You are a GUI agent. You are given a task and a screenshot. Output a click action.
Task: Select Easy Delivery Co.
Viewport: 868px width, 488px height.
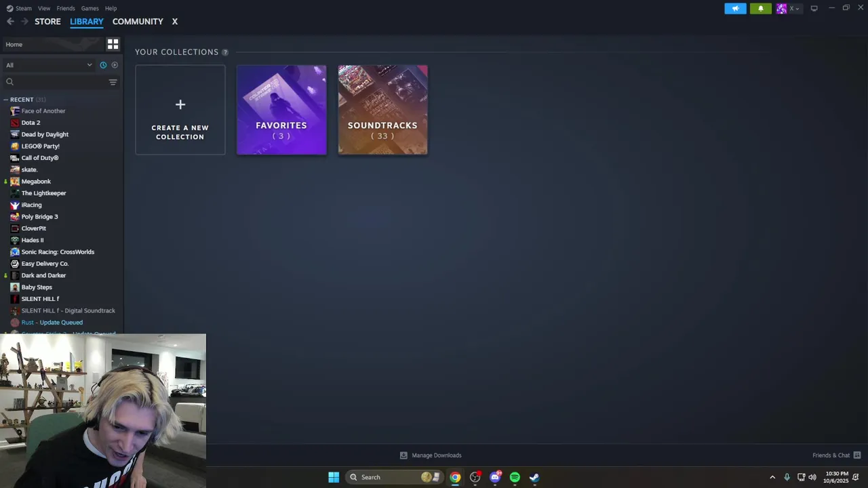[x=45, y=264]
